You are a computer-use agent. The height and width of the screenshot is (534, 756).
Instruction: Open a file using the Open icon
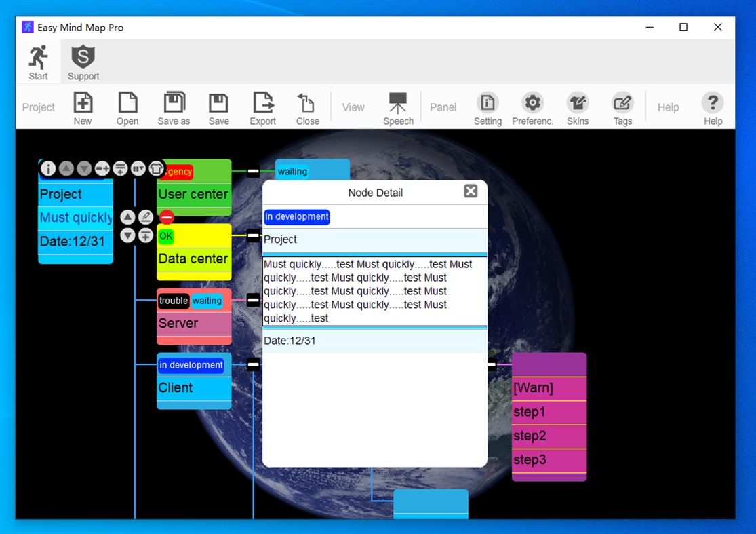coord(127,107)
